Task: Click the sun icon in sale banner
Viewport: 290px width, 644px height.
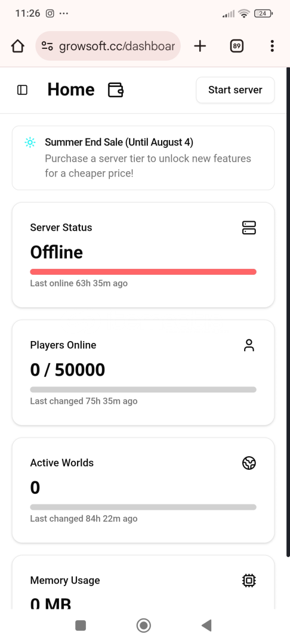Action: tap(30, 143)
